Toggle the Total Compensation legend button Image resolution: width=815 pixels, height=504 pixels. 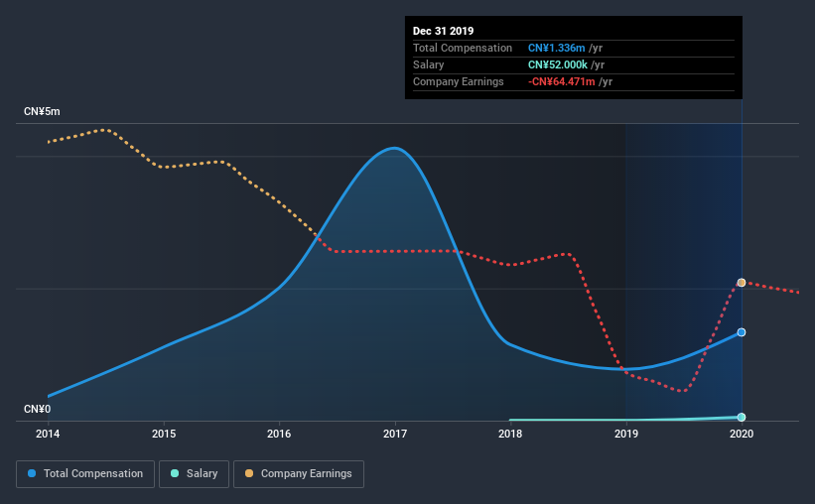(85, 474)
